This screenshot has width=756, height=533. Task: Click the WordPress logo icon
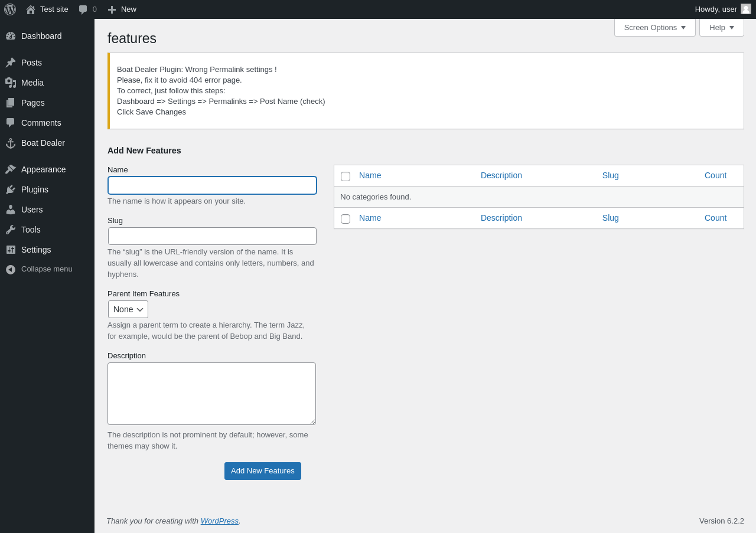click(x=10, y=9)
